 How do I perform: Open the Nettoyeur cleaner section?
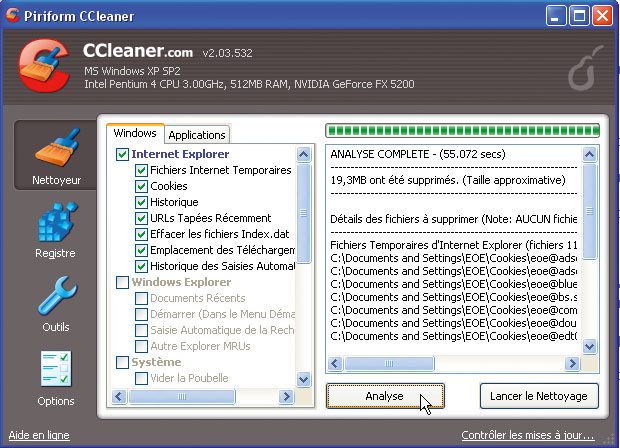click(55, 155)
